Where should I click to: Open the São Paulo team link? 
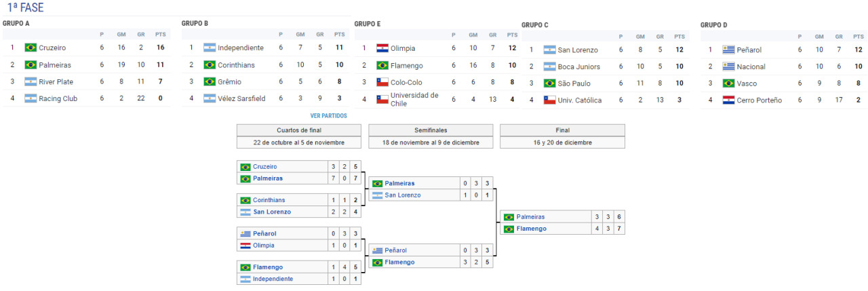[574, 83]
